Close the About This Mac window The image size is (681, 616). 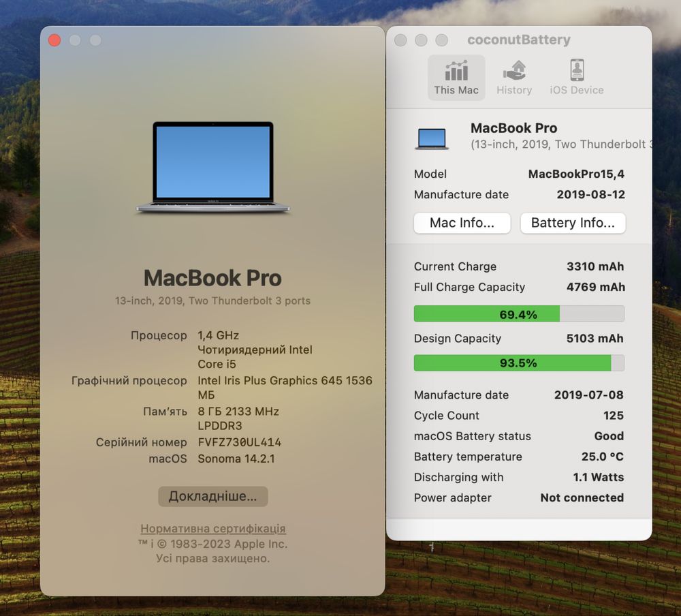point(54,40)
